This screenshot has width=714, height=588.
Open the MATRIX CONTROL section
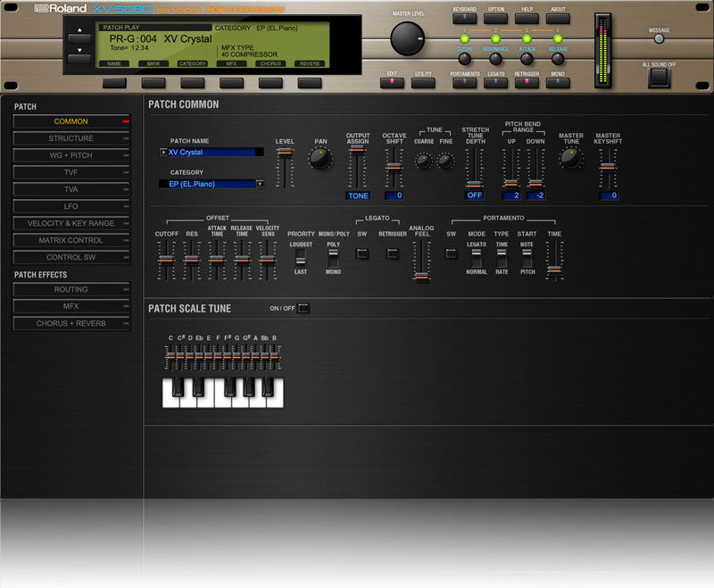[x=71, y=240]
